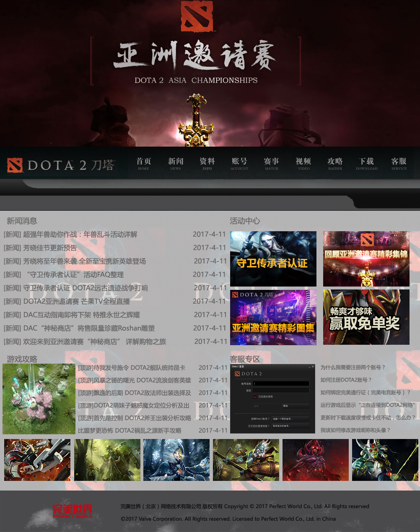Click the 账号名称 input field
Screen dimensions: 420x532
281,383
